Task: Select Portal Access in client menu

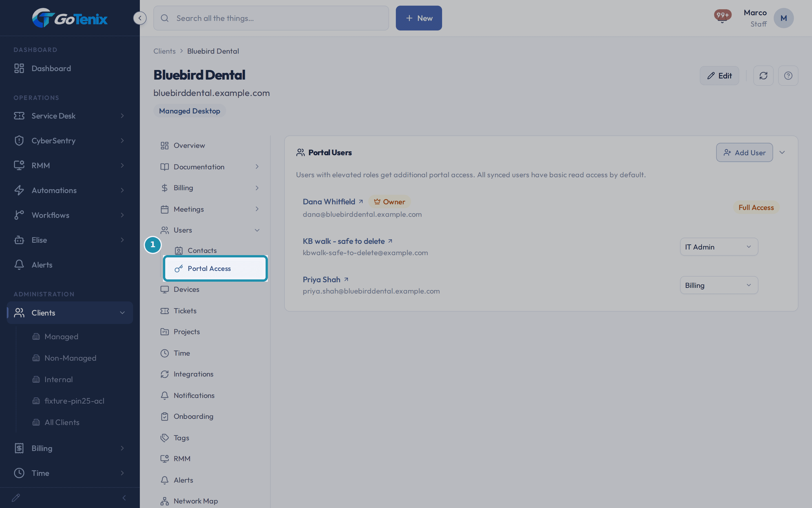Action: (215, 268)
